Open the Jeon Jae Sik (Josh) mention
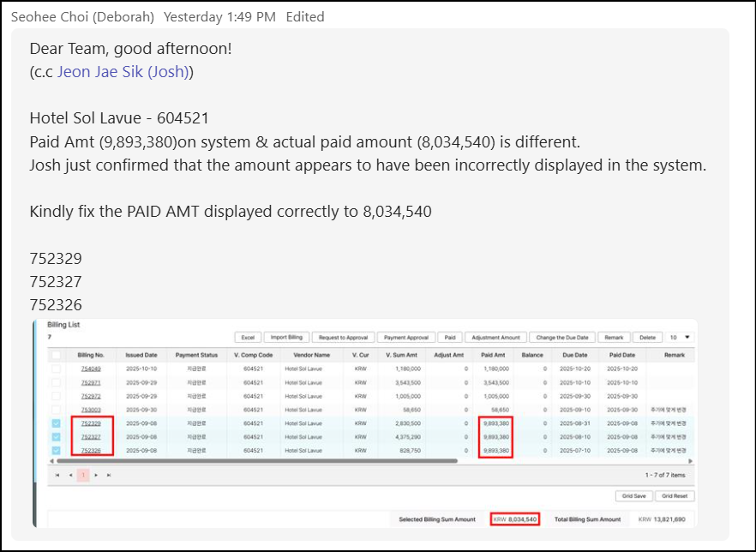 pos(125,72)
